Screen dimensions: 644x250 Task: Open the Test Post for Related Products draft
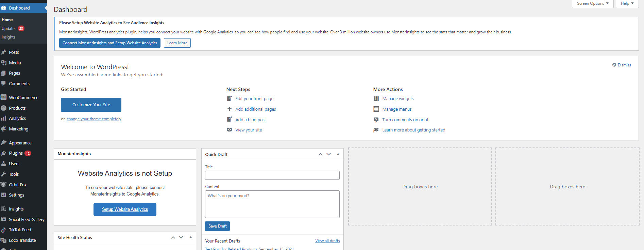coord(231,249)
